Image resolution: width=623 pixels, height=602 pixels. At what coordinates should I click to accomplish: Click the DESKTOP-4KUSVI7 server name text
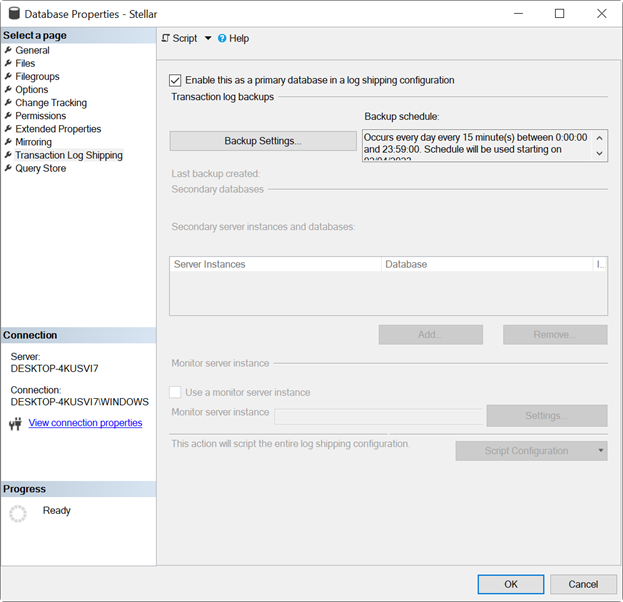click(54, 369)
